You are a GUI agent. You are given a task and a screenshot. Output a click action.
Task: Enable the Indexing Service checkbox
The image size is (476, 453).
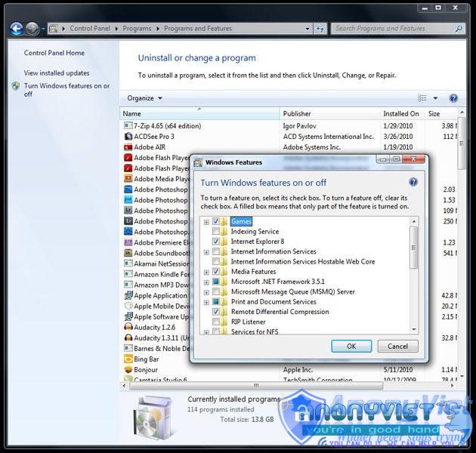coord(216,232)
